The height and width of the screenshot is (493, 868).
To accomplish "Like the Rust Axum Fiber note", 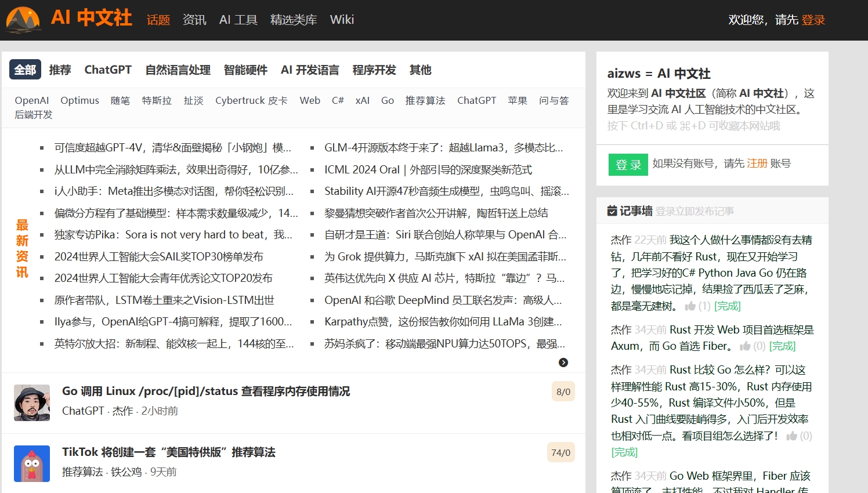I will 745,346.
